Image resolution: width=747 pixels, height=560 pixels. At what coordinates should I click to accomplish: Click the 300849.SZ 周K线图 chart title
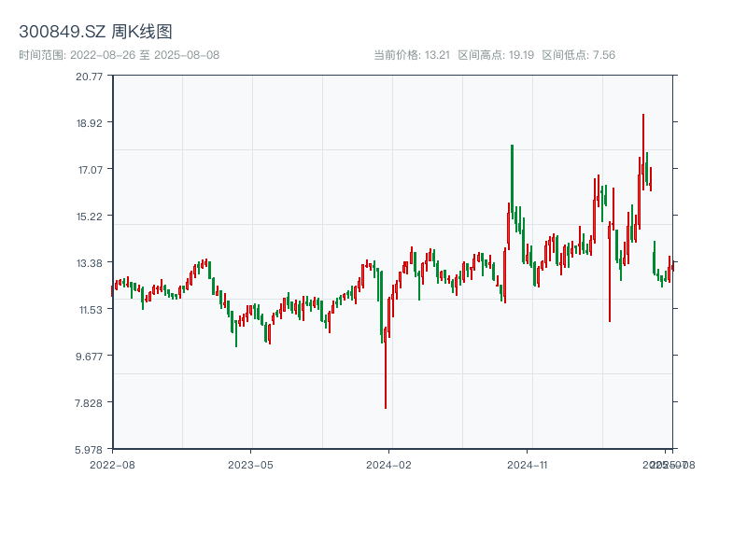(95, 33)
